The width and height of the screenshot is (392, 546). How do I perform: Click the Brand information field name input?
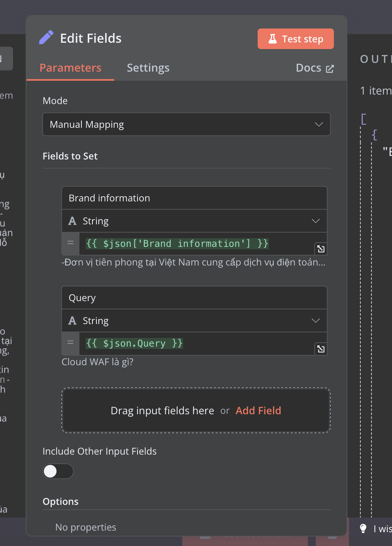(x=194, y=198)
